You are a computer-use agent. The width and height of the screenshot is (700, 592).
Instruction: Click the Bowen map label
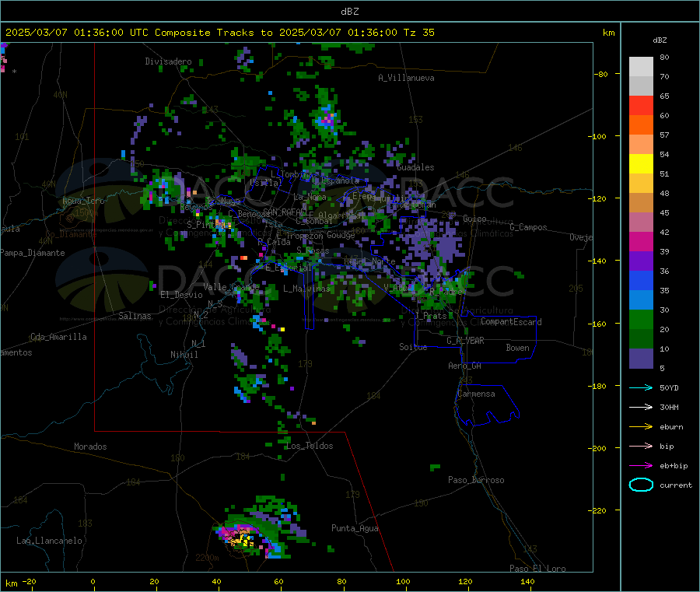pyautogui.click(x=517, y=348)
